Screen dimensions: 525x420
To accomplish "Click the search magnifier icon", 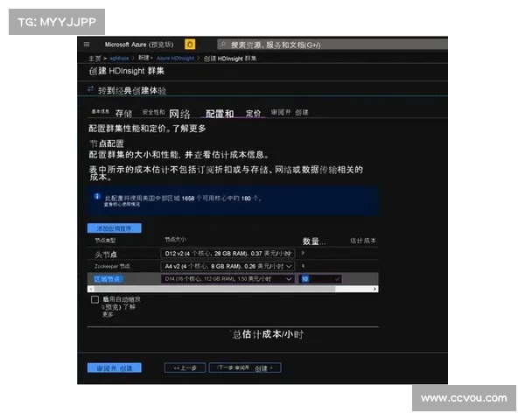I will 223,45.
